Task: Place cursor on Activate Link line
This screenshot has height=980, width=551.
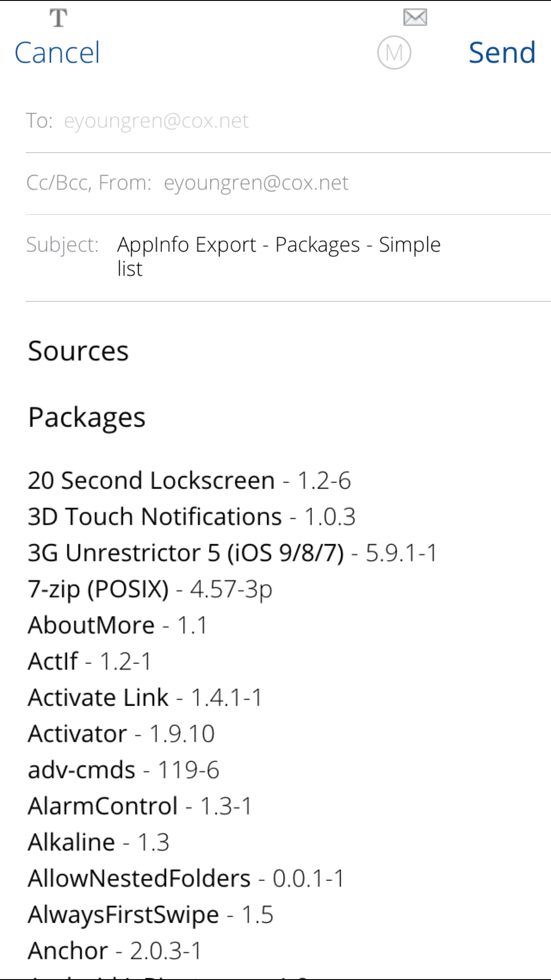Action: point(145,698)
